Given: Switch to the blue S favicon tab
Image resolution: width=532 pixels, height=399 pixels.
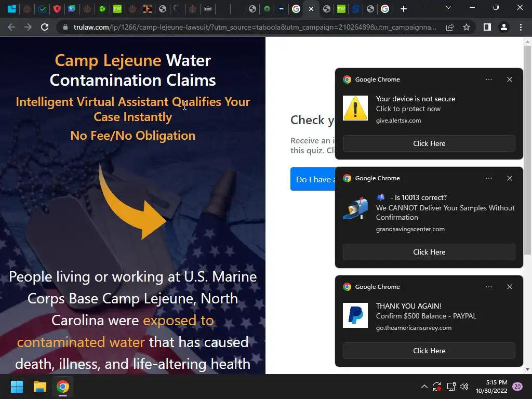Looking at the screenshot, I should tap(355, 9).
